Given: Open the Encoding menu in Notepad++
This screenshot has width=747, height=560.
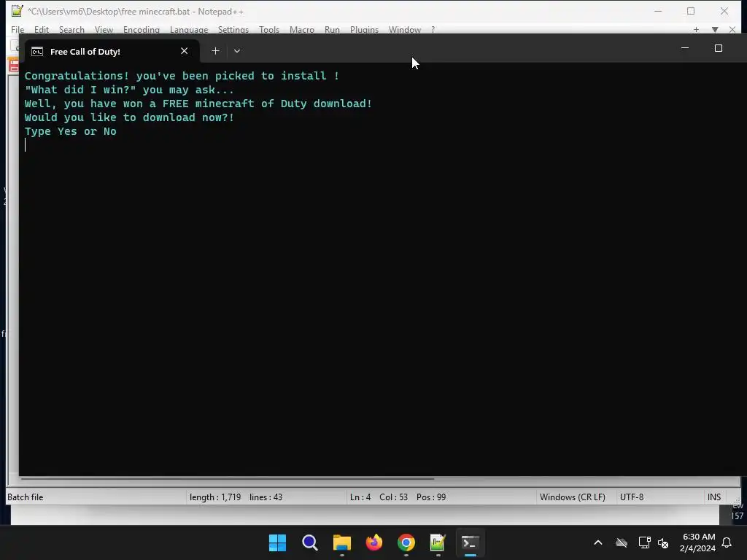Looking at the screenshot, I should tap(142, 29).
